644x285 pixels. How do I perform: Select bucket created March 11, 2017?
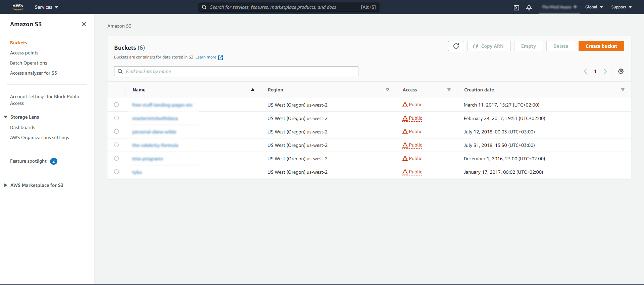click(x=116, y=105)
